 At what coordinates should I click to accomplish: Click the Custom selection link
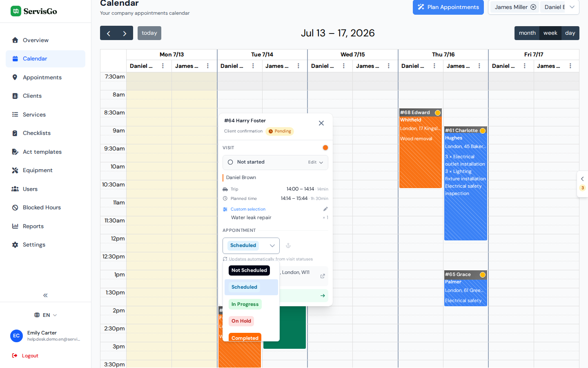click(x=248, y=209)
